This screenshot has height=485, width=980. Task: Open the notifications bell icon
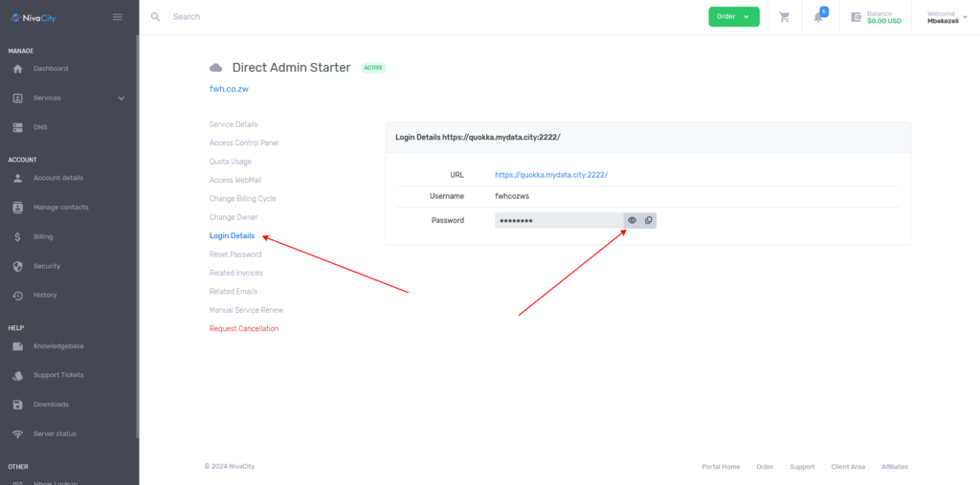tap(818, 17)
